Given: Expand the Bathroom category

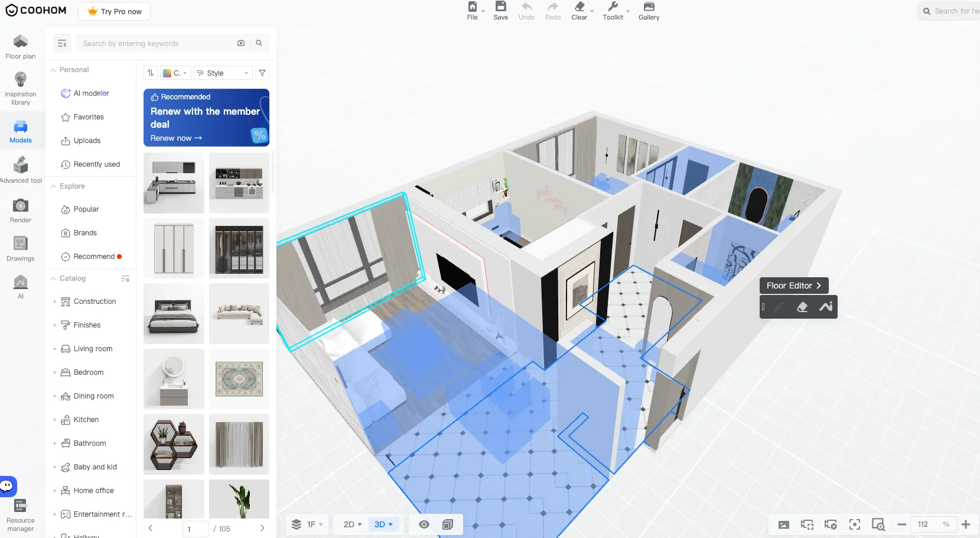Looking at the screenshot, I should tap(55, 443).
